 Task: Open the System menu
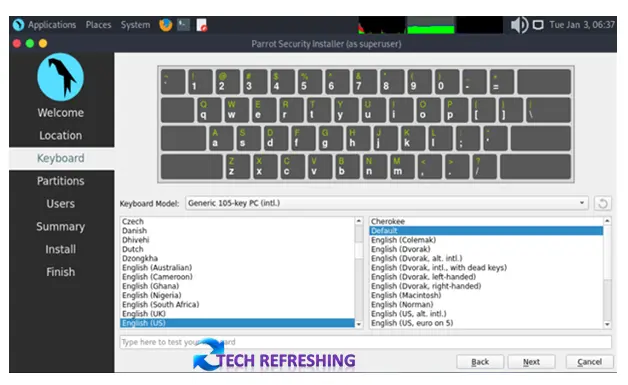tap(135, 25)
